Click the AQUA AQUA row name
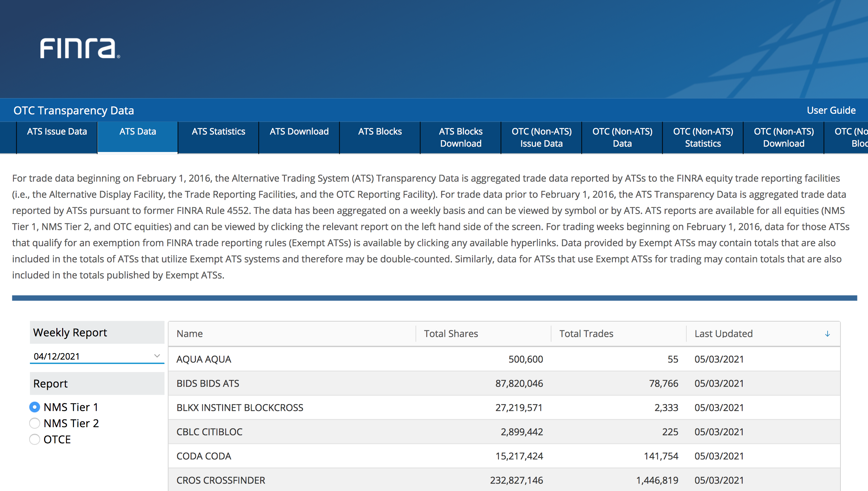The height and width of the screenshot is (491, 868). pos(204,359)
